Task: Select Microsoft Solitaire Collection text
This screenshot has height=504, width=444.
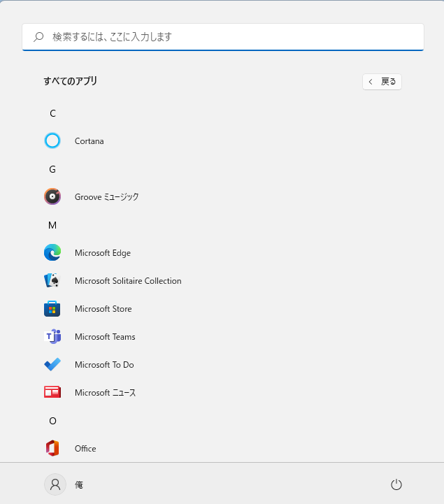Action: pos(128,280)
